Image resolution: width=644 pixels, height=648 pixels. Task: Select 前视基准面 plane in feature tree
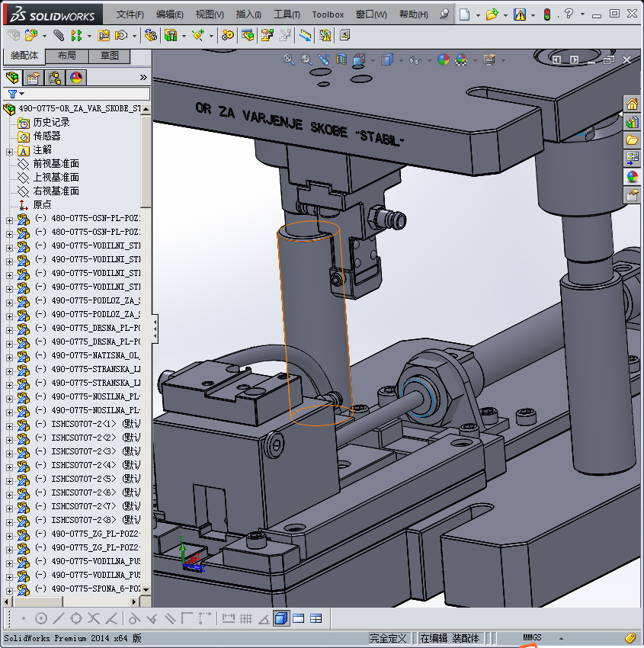[56, 164]
